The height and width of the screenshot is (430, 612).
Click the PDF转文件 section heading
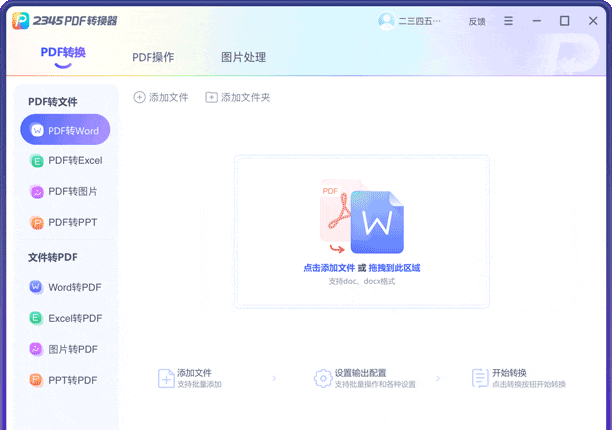[x=53, y=102]
